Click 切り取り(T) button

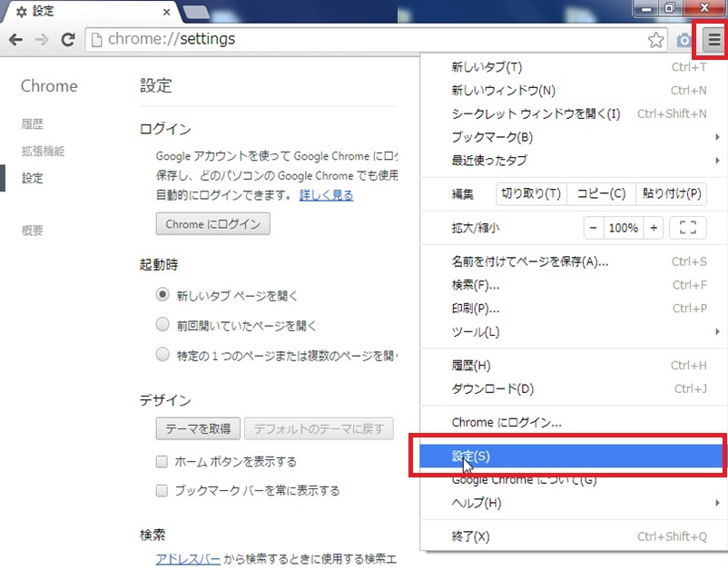point(531,193)
